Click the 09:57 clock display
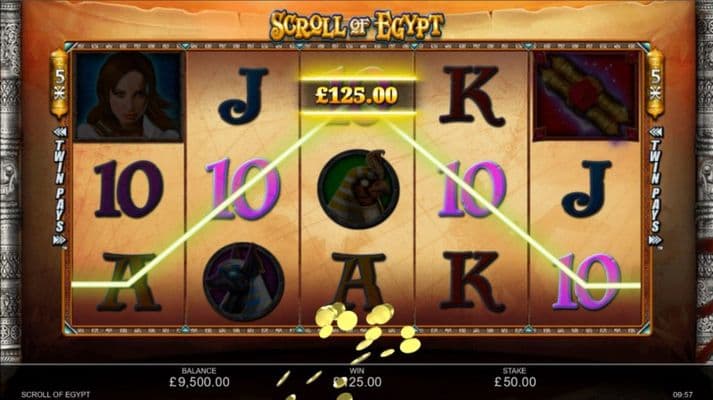713x400 pixels. coord(683,395)
